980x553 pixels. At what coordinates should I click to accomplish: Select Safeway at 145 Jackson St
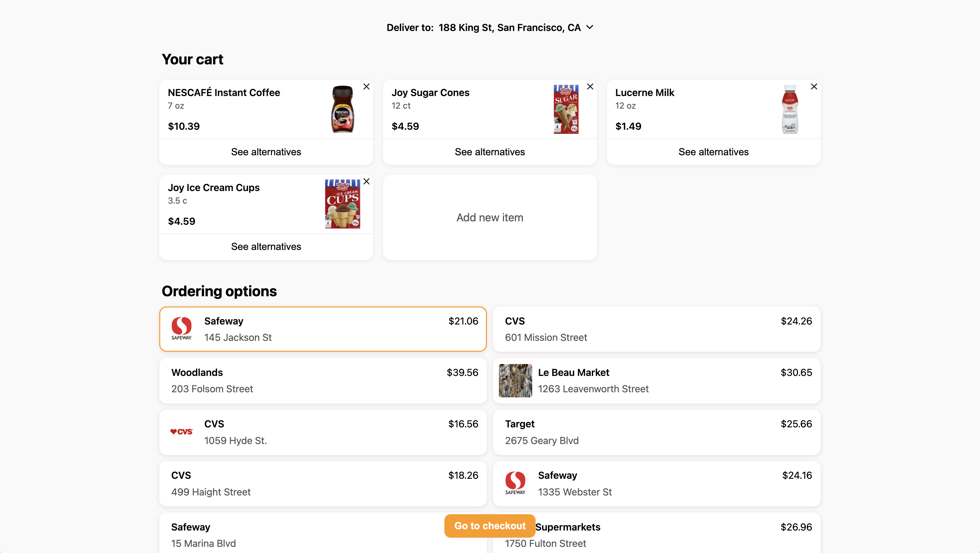[x=323, y=329]
